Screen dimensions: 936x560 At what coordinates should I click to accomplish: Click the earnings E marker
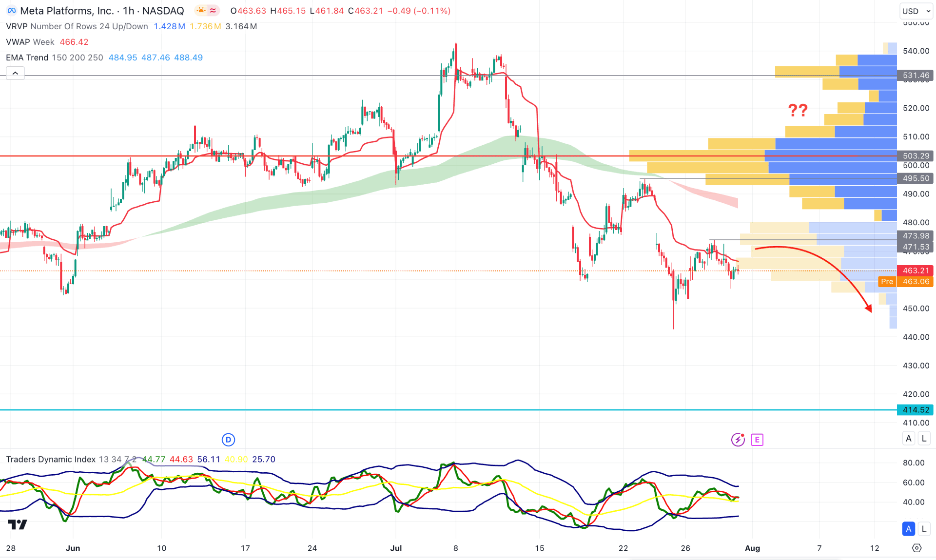point(757,440)
